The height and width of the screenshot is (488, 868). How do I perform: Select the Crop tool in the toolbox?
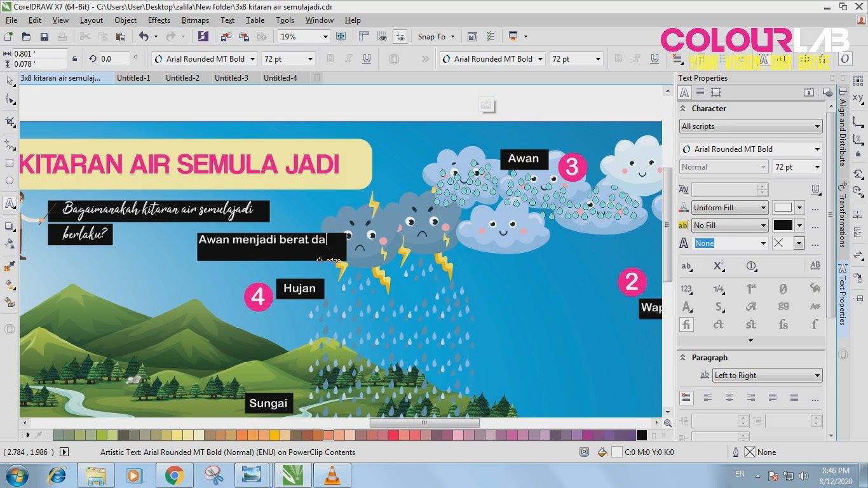[10, 121]
